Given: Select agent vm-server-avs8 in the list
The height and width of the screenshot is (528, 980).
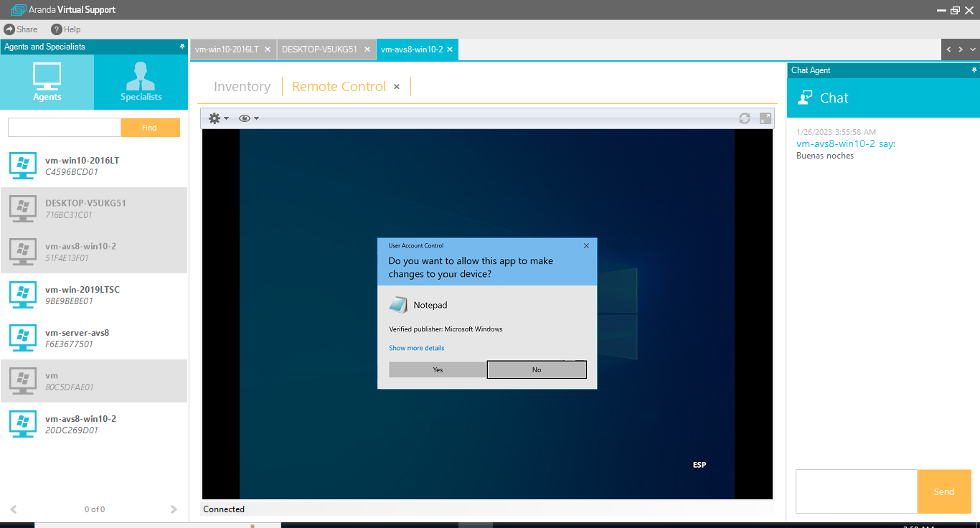Looking at the screenshot, I should click(x=94, y=338).
